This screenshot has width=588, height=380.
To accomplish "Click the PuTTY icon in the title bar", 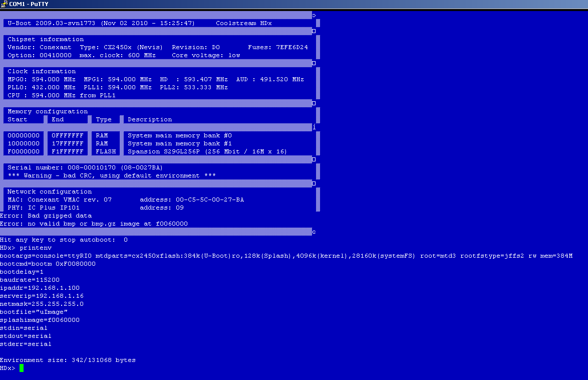I will tap(4, 4).
